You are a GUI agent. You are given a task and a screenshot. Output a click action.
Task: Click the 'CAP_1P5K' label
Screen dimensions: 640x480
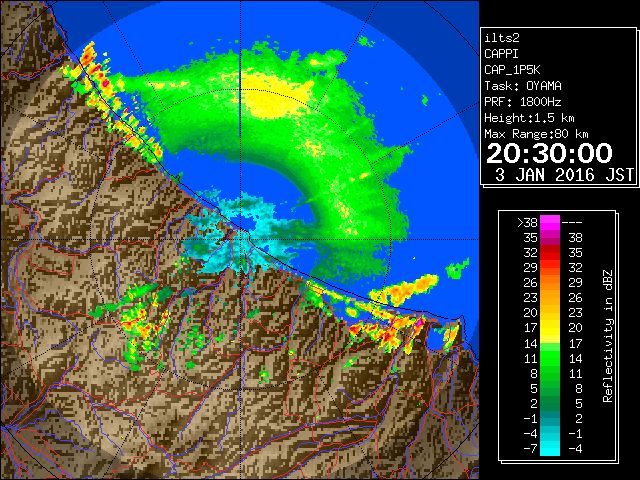coord(512,70)
